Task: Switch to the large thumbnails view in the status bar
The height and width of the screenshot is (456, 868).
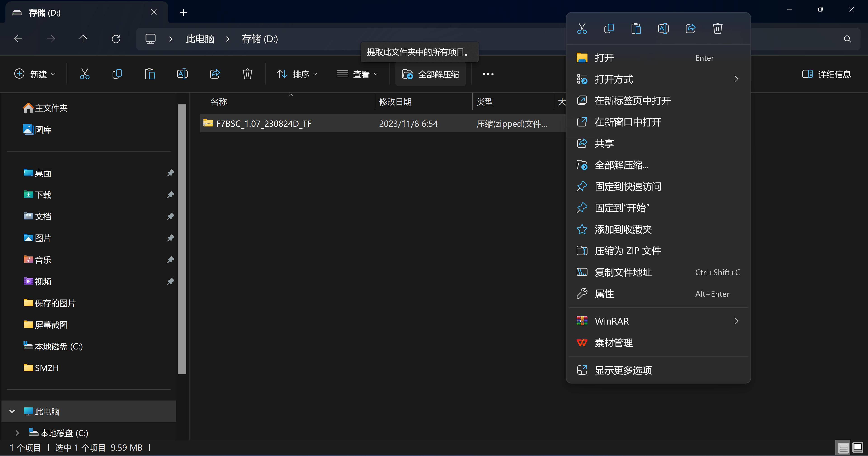Action: [858, 448]
